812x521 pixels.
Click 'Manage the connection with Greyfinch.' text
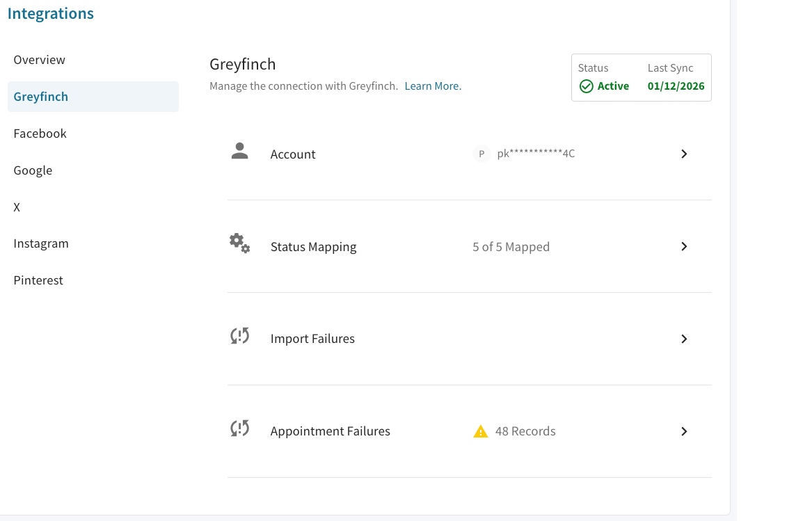[304, 86]
